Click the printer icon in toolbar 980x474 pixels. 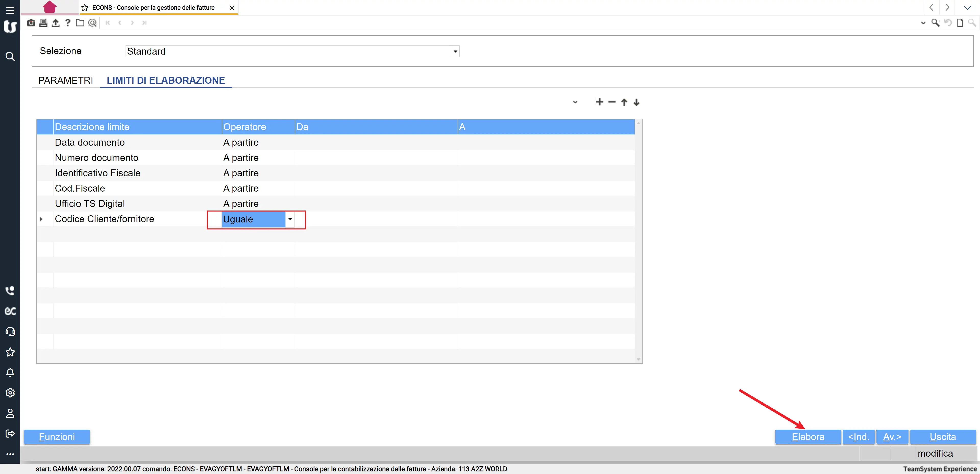click(x=43, y=23)
